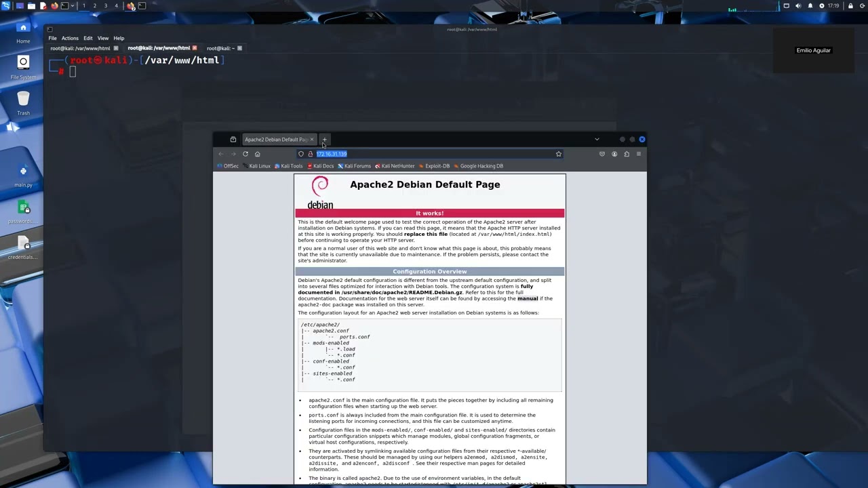Image resolution: width=868 pixels, height=488 pixels.
Task: Open the OffSec bookmark
Action: 228,166
